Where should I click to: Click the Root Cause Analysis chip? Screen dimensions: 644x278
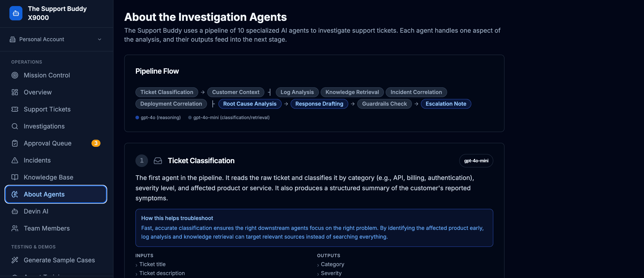click(250, 104)
